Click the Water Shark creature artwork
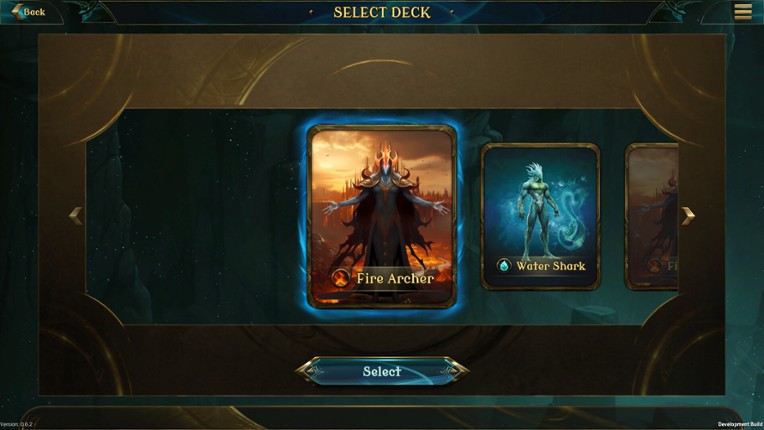Viewport: 764px width, 430px height. click(x=542, y=209)
